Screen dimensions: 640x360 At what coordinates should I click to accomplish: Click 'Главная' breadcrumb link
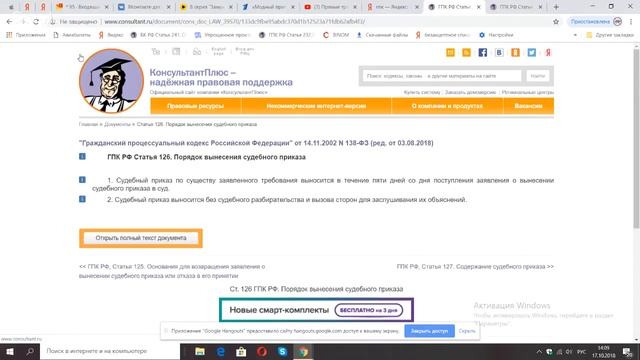click(88, 124)
